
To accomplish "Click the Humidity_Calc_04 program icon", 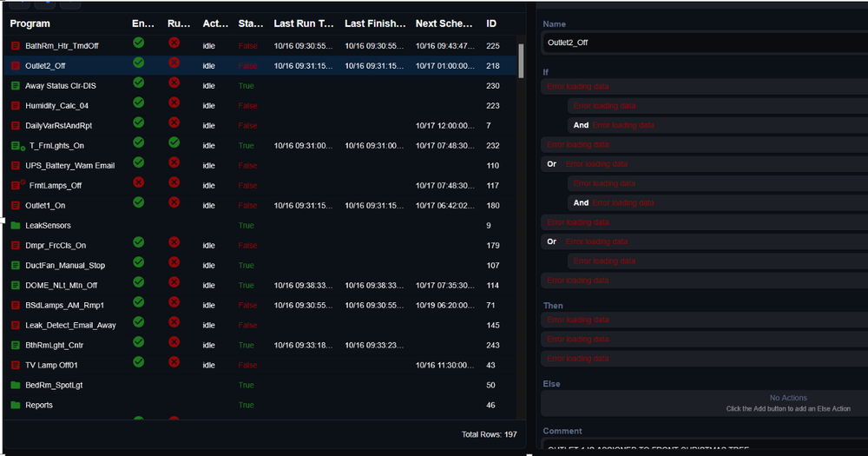I will [16, 106].
